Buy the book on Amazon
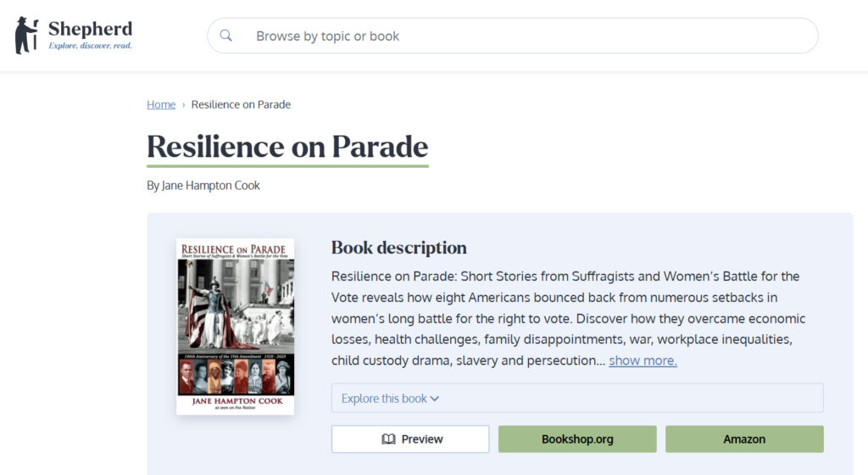The height and width of the screenshot is (475, 868). coord(744,439)
